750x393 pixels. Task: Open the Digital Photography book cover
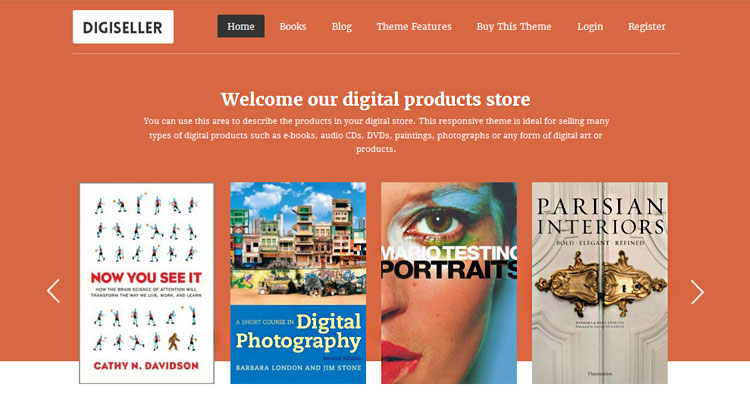click(x=298, y=283)
